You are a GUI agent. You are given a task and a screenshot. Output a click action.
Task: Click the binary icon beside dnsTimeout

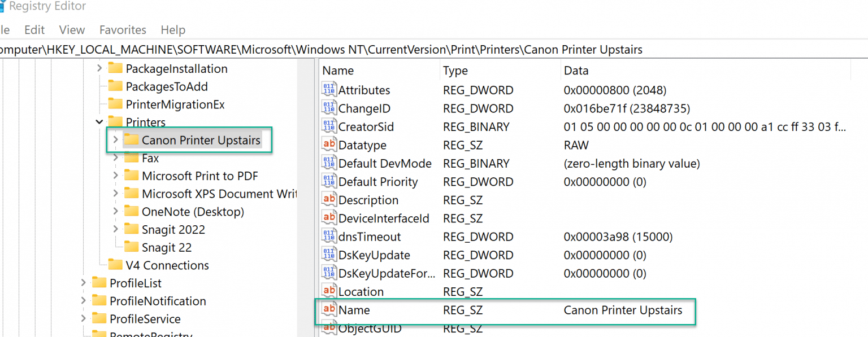coord(329,237)
